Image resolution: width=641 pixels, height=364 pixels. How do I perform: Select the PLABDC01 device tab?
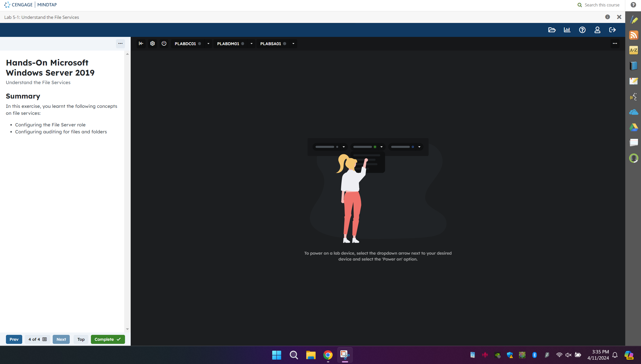tap(188, 44)
